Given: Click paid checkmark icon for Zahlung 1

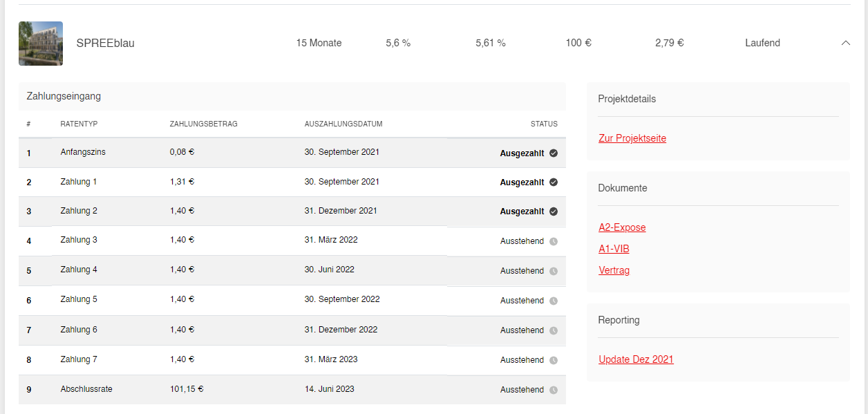Looking at the screenshot, I should point(554,182).
